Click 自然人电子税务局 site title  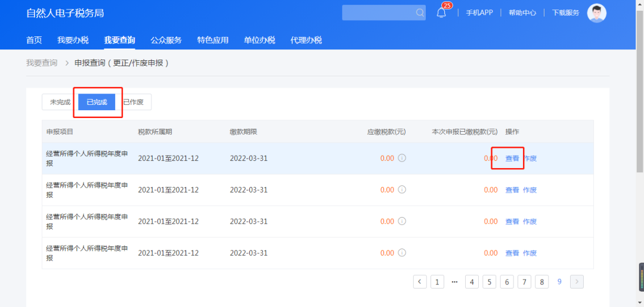pyautogui.click(x=65, y=13)
